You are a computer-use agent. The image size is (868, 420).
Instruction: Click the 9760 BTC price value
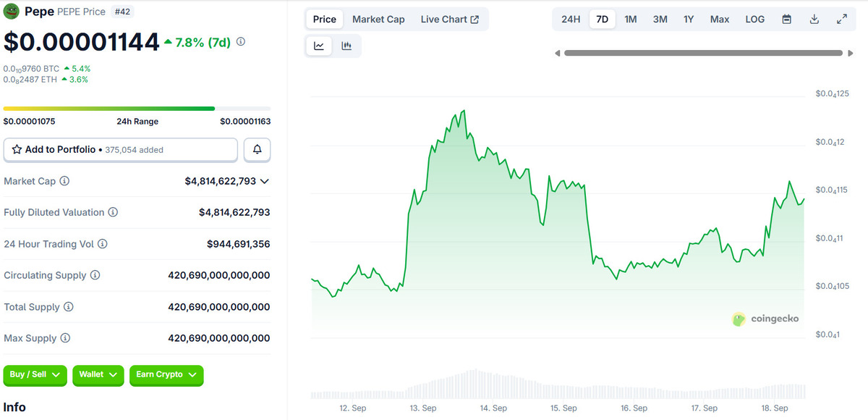pyautogui.click(x=32, y=69)
